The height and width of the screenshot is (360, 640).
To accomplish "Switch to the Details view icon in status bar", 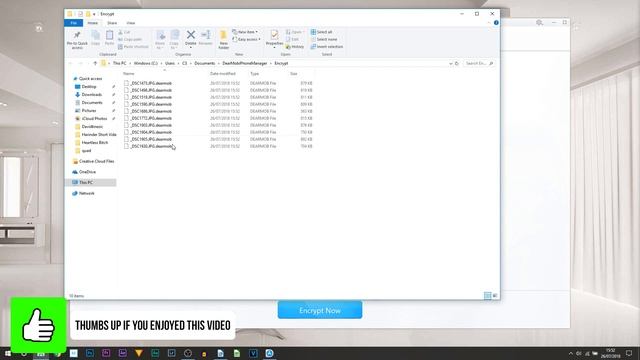I will point(487,296).
